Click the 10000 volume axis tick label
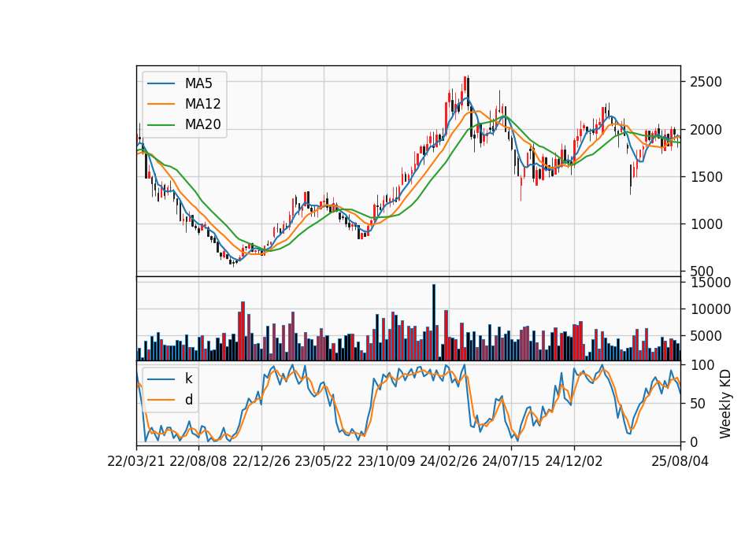The height and width of the screenshot is (543, 756). (710, 309)
